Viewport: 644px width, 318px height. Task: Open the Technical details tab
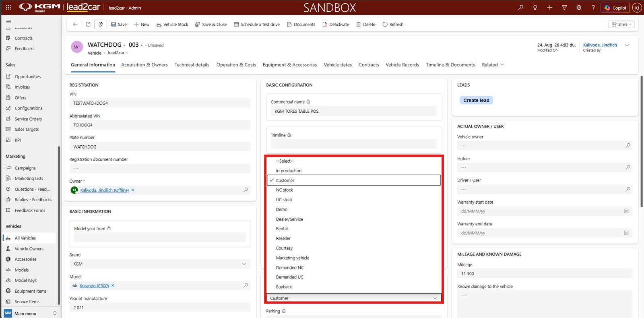pyautogui.click(x=192, y=65)
